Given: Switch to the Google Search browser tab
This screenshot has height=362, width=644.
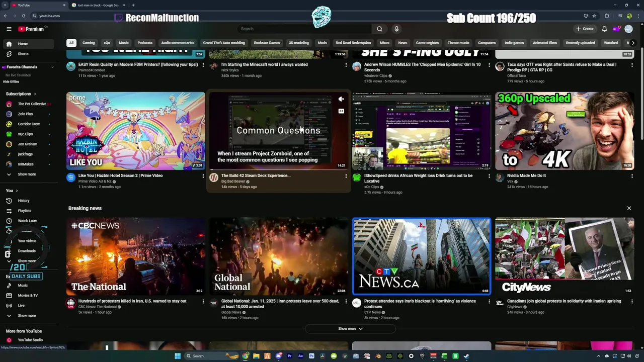Looking at the screenshot, I should pyautogui.click(x=98, y=5).
